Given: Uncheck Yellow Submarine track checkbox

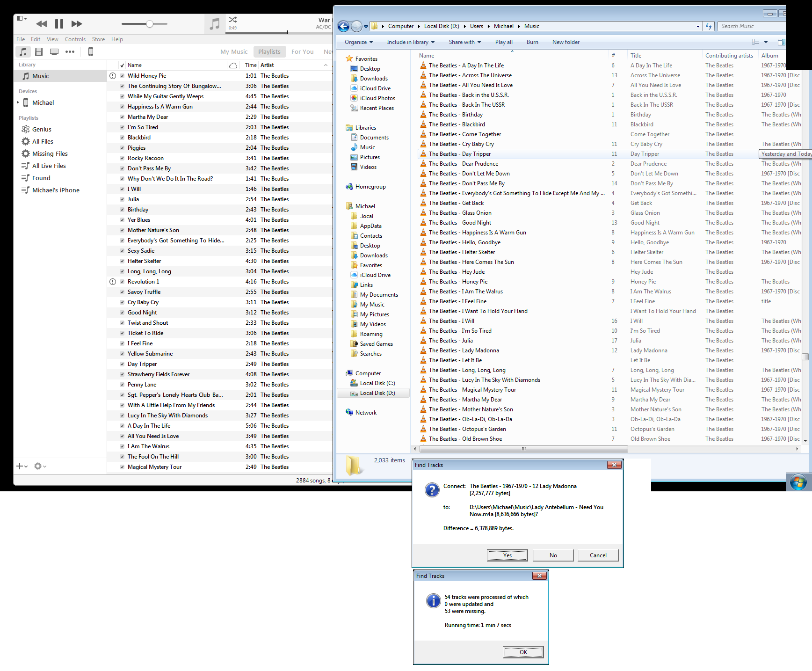Looking at the screenshot, I should [x=122, y=354].
